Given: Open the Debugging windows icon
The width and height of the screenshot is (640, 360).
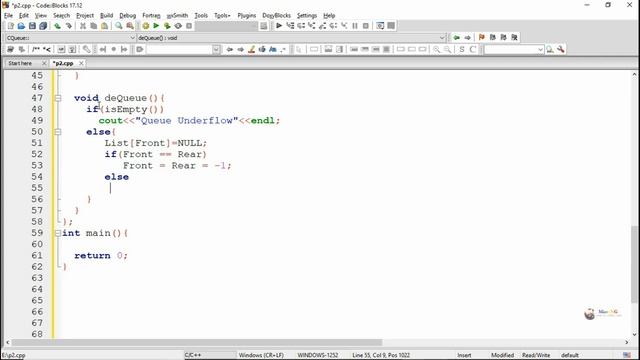Looking at the screenshot, I should pos(380,26).
